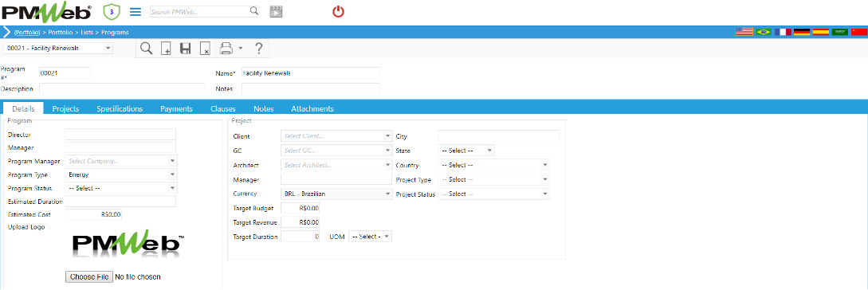Add a new program record

166,49
